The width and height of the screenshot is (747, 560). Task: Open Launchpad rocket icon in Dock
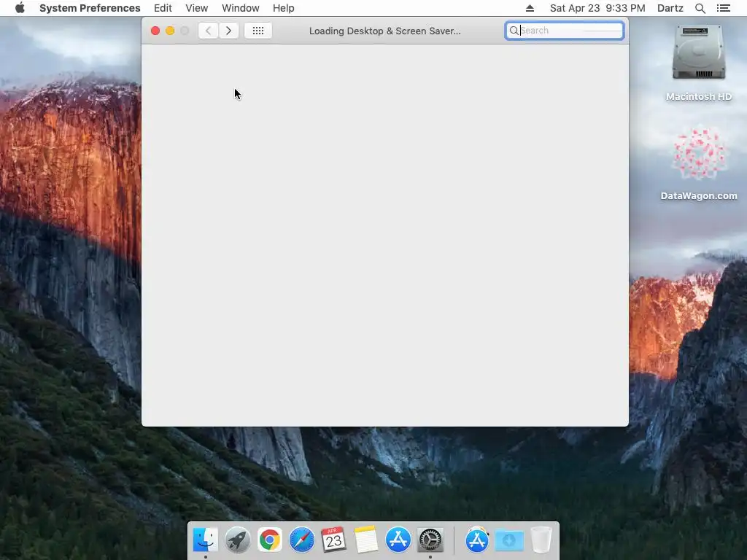click(x=237, y=540)
